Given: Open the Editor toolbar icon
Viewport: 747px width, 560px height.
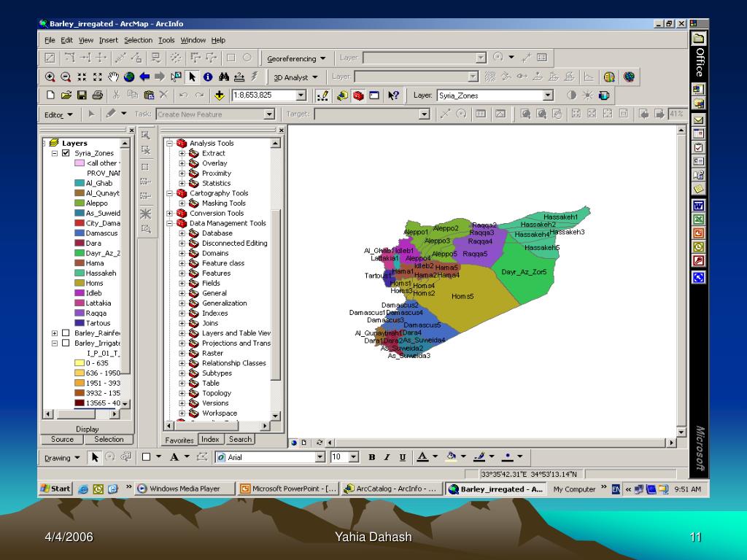Looking at the screenshot, I should pos(322,96).
